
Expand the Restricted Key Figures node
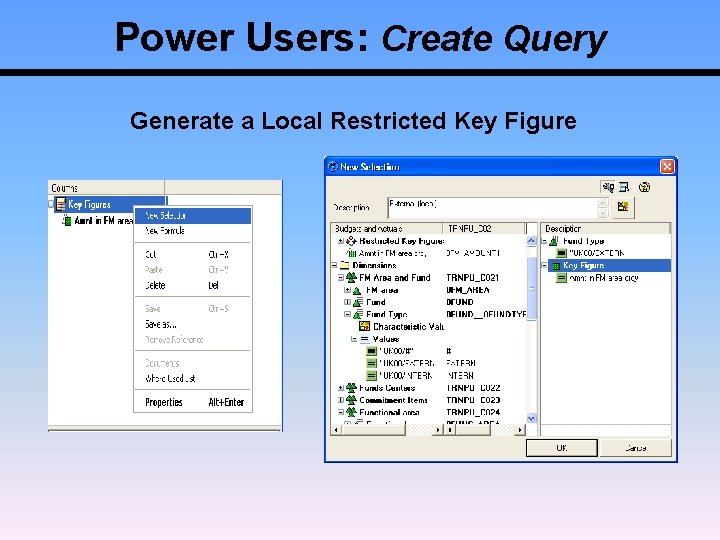341,241
